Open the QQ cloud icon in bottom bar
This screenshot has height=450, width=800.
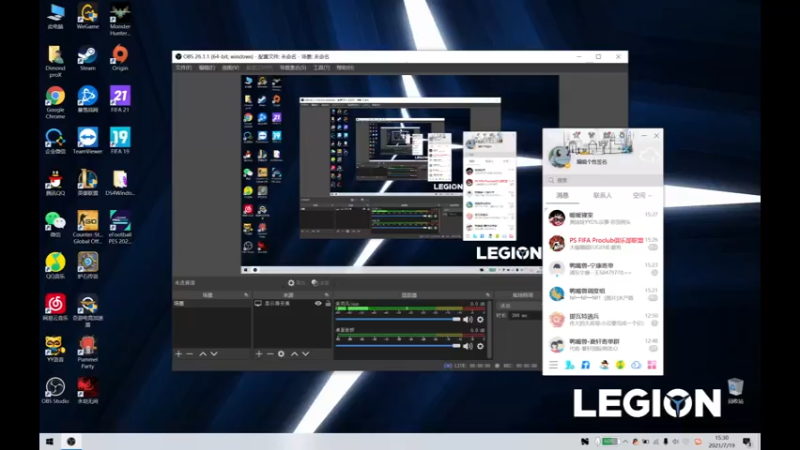tap(636, 365)
